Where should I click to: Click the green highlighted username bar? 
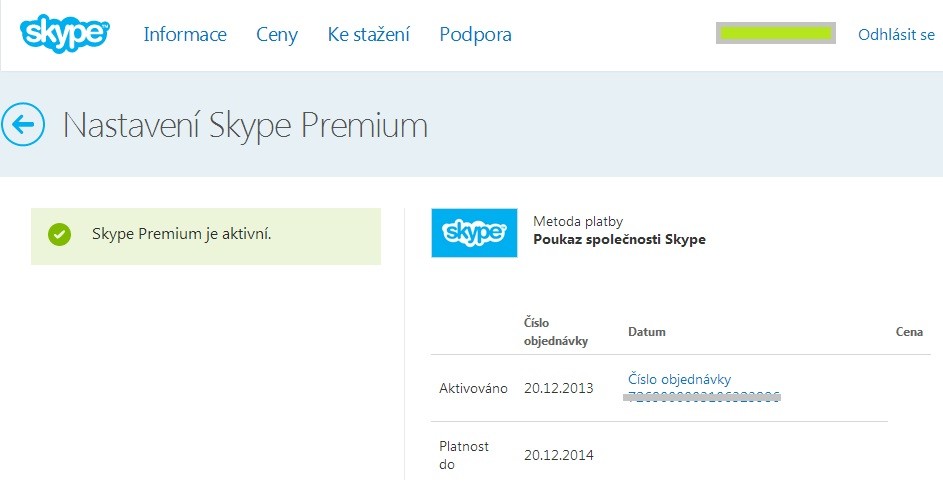[x=776, y=33]
